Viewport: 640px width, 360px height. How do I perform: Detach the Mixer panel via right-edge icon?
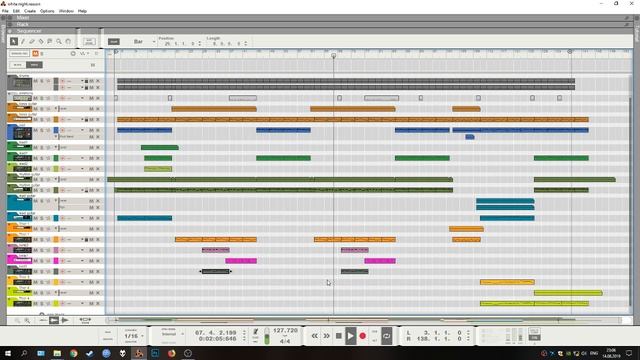coord(627,18)
